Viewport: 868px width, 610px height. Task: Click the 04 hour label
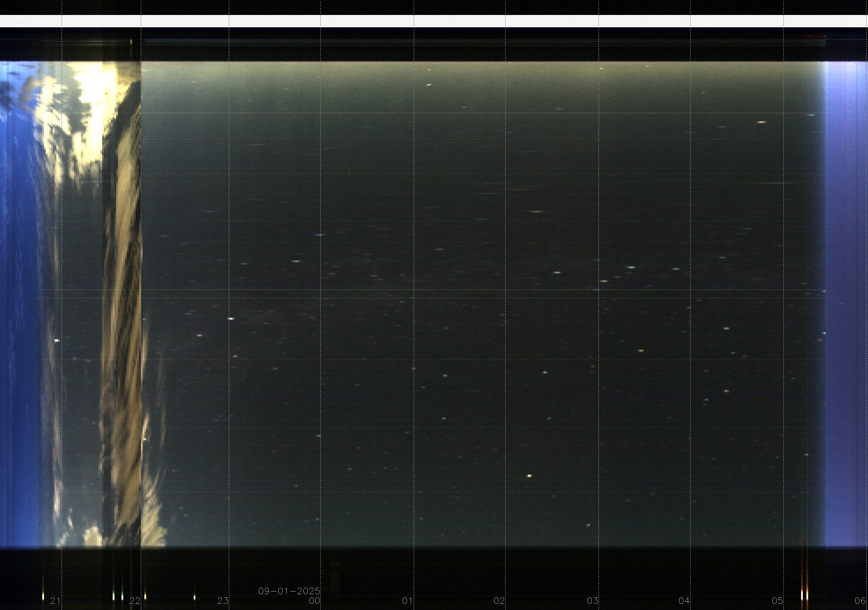684,601
